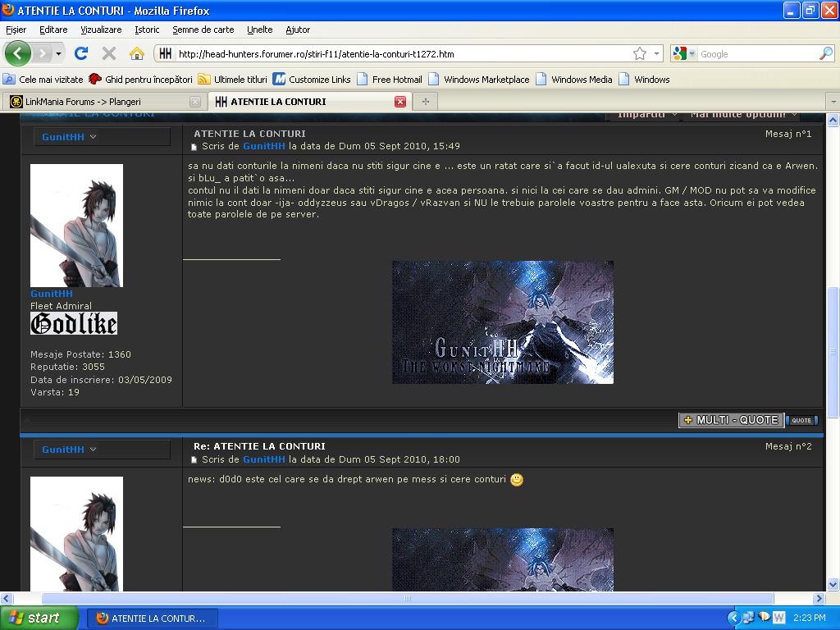Click the horizontal scrollbar left arrow
The image size is (840, 630).
tap(7, 598)
